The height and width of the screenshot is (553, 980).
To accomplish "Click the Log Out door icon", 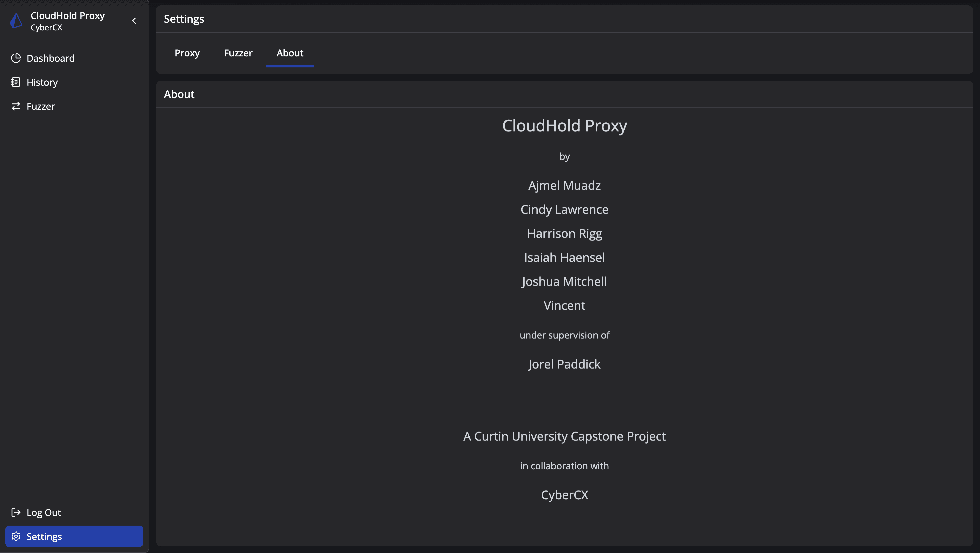I will coord(16,512).
